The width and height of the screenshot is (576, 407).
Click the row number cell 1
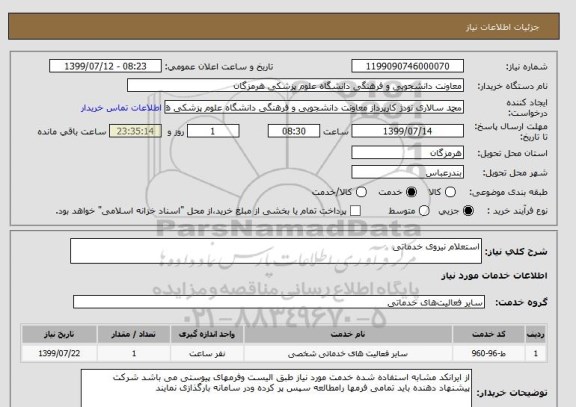(536, 354)
